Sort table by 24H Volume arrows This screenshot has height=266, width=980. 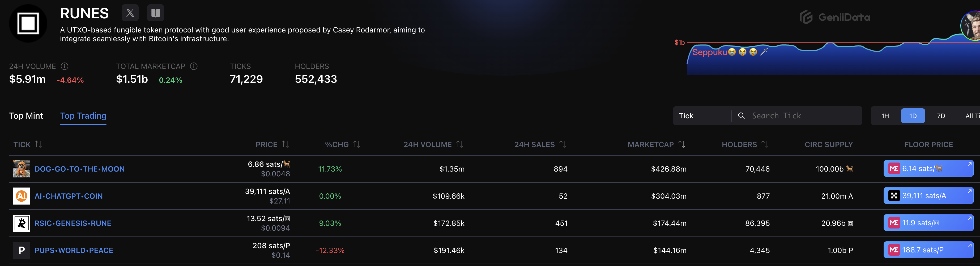coord(460,144)
